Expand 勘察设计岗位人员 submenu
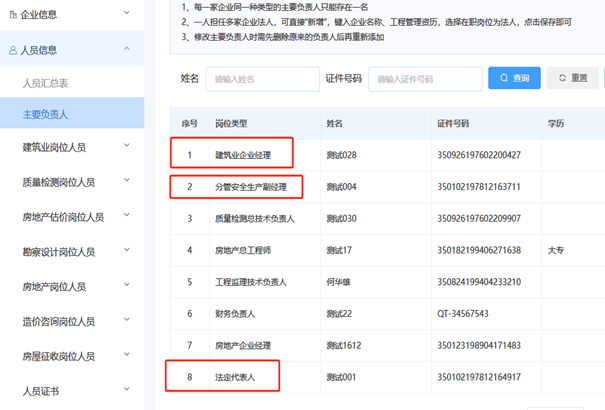Image resolution: width=605 pixels, height=410 pixels. (x=126, y=252)
